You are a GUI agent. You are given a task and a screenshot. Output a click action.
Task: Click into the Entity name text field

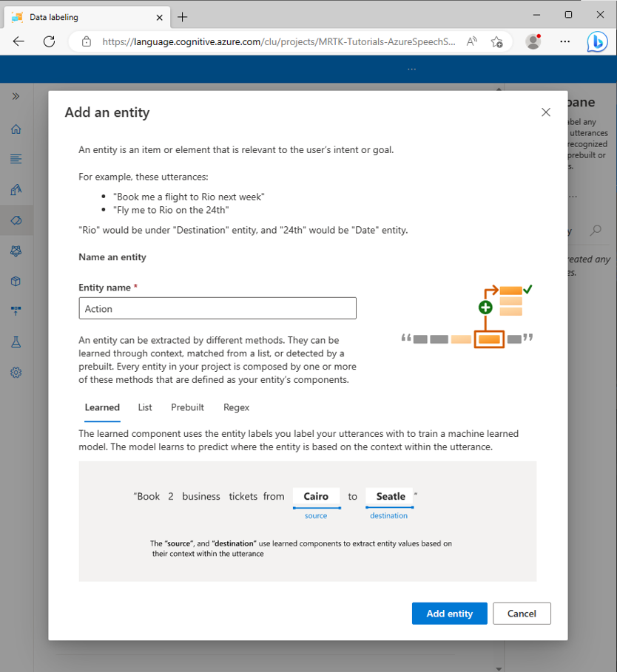click(x=218, y=308)
